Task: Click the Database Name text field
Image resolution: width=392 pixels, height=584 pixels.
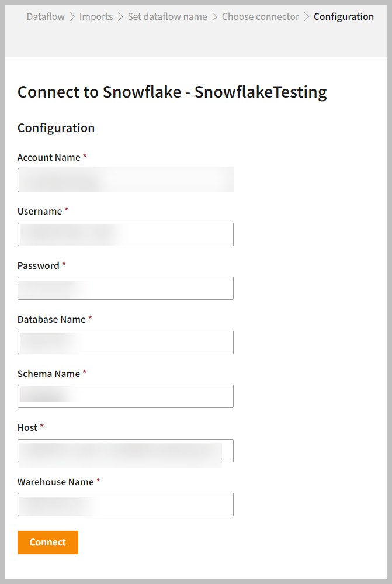Action: click(x=126, y=343)
